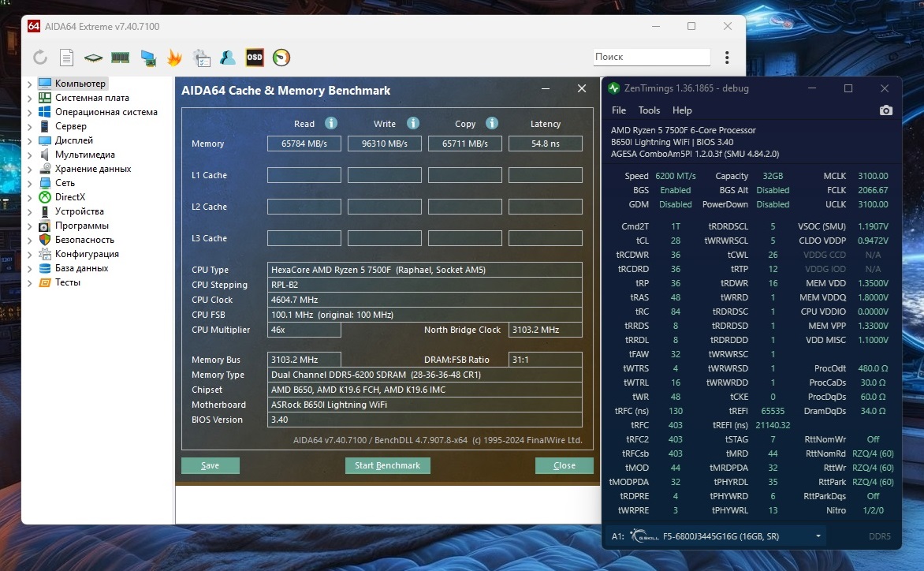
Task: Click the Memory Read result 65784 MB/s
Action: [304, 144]
